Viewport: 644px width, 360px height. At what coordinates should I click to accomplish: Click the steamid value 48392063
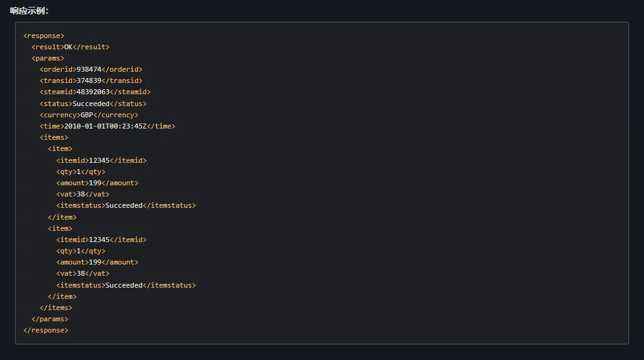point(93,92)
